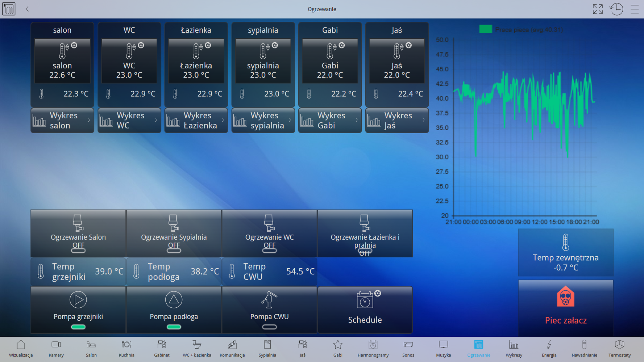Open the Schedule calendar icon
This screenshot has width=644, height=362.
tap(365, 300)
